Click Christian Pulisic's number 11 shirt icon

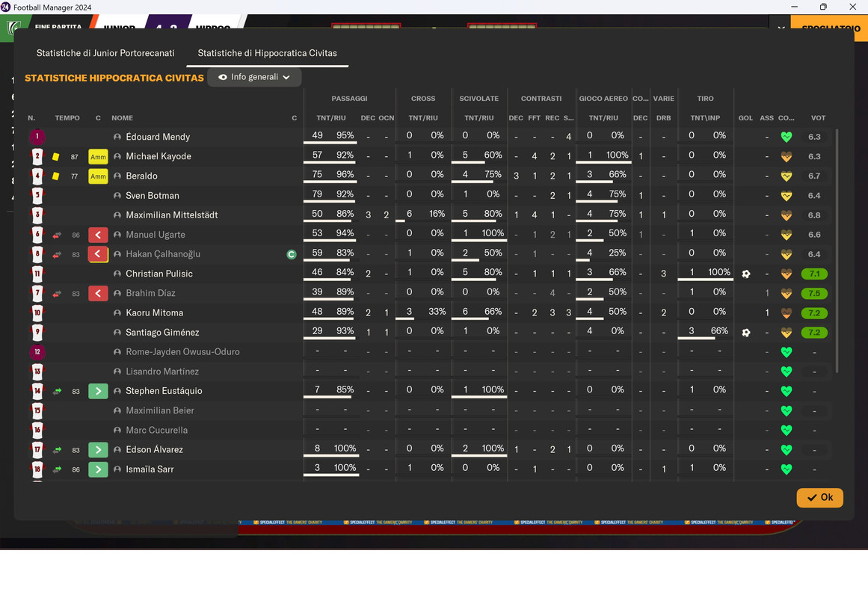[37, 274]
